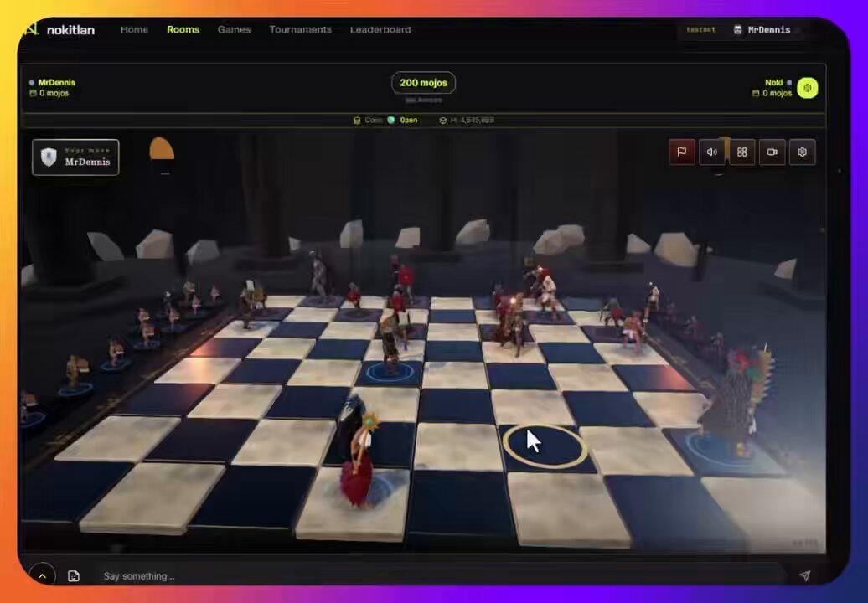
Task: Open the in-game settings gear button
Action: click(x=802, y=152)
